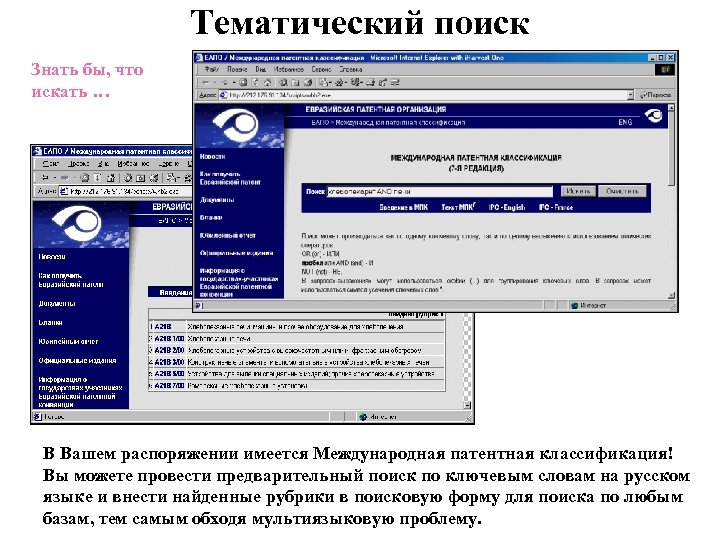Screen dimensions: 720x540
Task: Open Новости in front window sidebar
Action: coord(212,157)
